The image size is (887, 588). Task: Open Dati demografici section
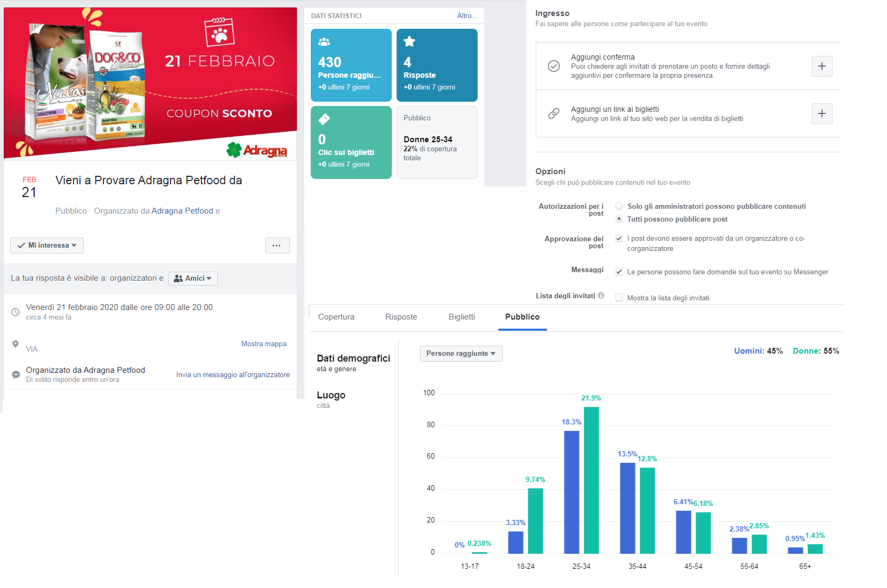[x=353, y=363]
